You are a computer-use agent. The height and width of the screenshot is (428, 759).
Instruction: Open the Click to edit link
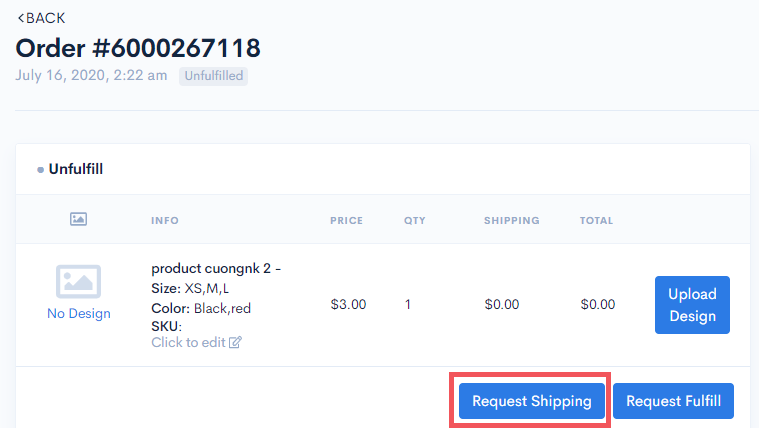tap(188, 342)
